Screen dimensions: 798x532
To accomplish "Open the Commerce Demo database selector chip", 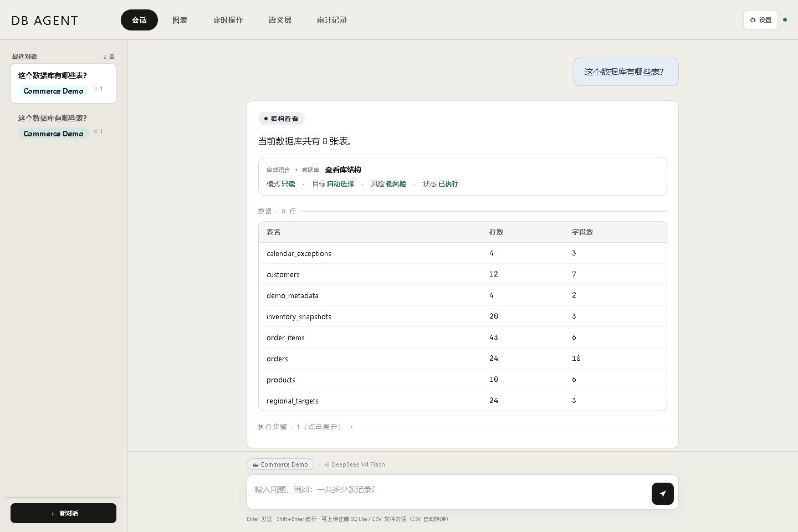I will (280, 464).
